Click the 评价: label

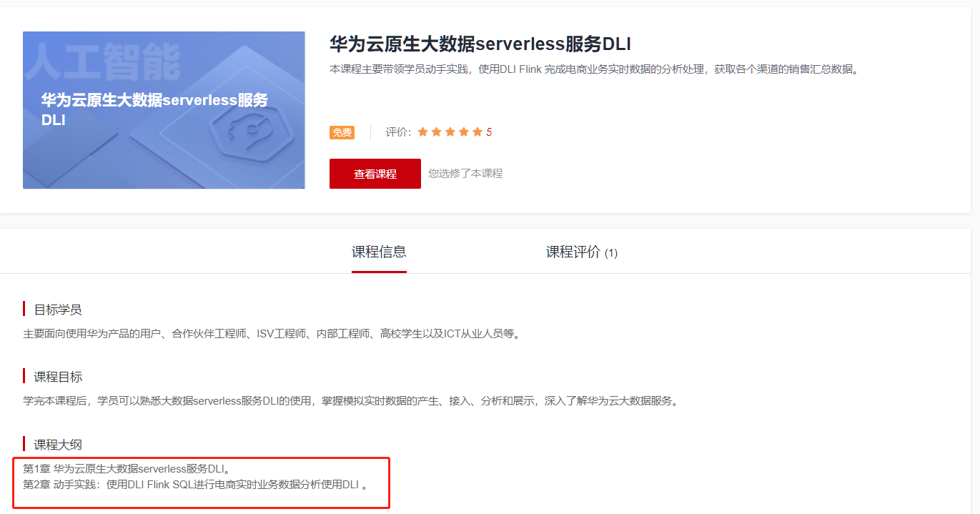pyautogui.click(x=399, y=132)
